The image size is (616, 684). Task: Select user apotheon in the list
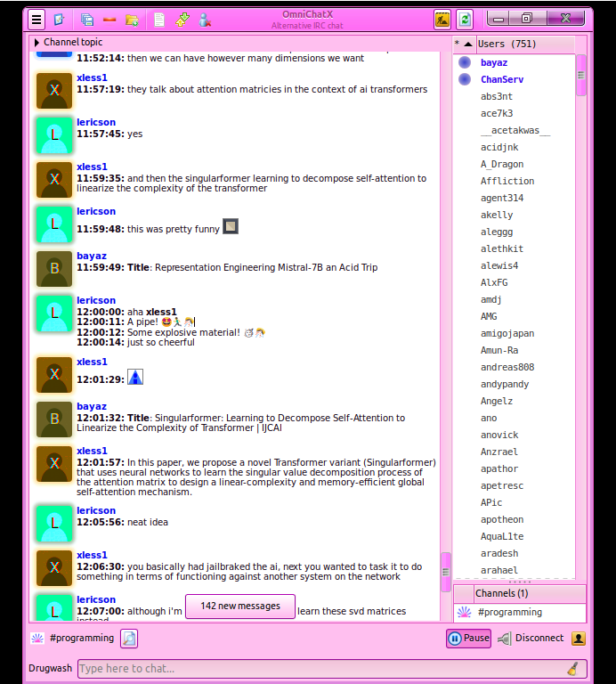502,519
